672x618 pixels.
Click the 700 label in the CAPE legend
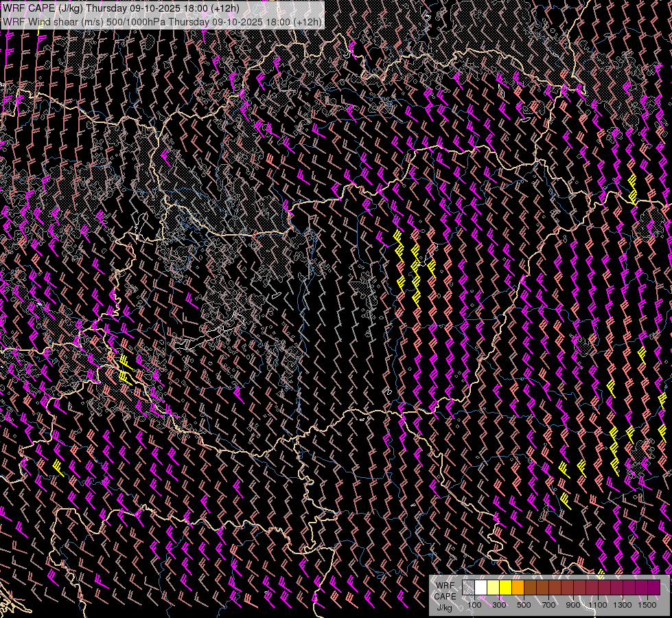click(x=548, y=605)
